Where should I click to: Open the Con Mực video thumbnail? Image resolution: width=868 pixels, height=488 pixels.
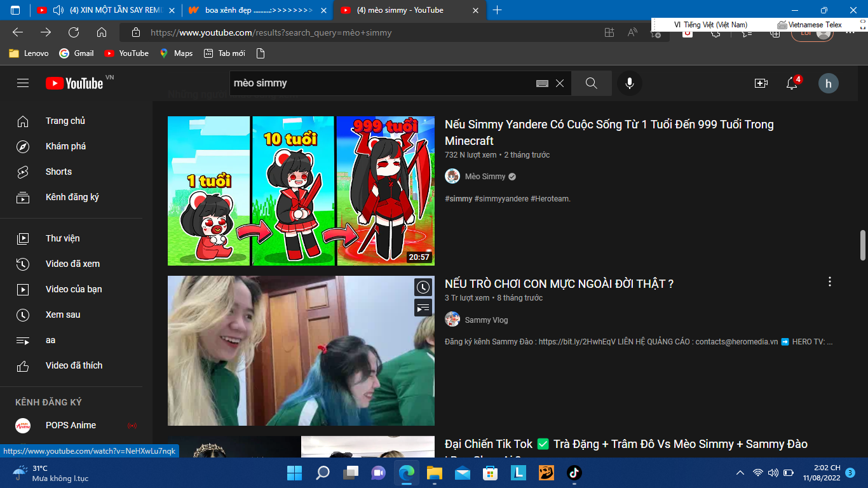pyautogui.click(x=301, y=351)
